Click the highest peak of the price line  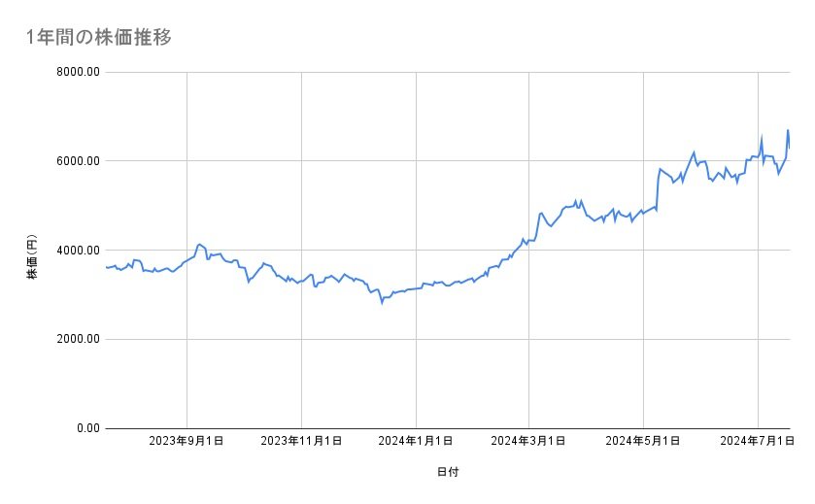(x=788, y=130)
